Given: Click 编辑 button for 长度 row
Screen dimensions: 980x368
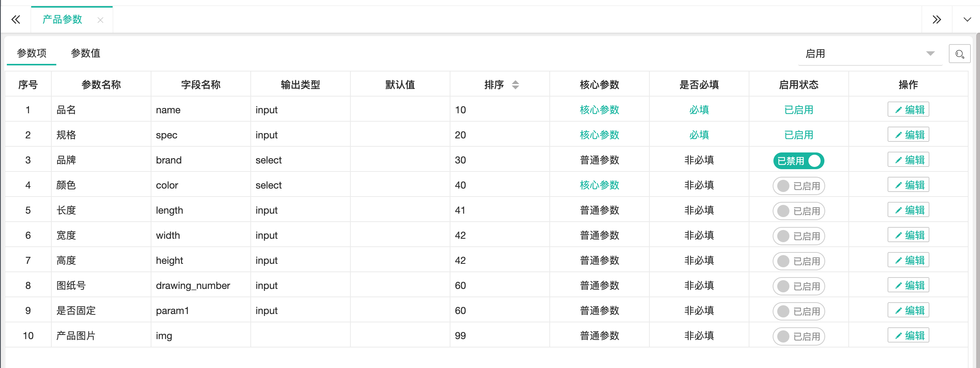Looking at the screenshot, I should 908,210.
